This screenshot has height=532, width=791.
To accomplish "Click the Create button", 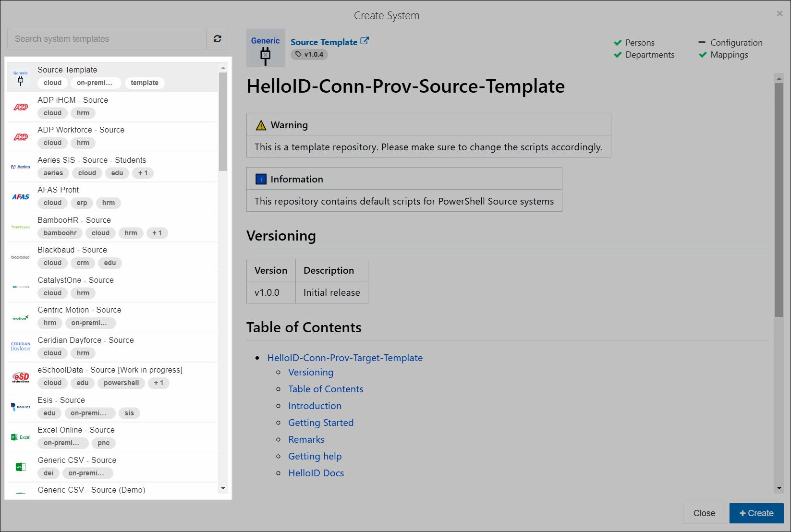I will coord(756,513).
